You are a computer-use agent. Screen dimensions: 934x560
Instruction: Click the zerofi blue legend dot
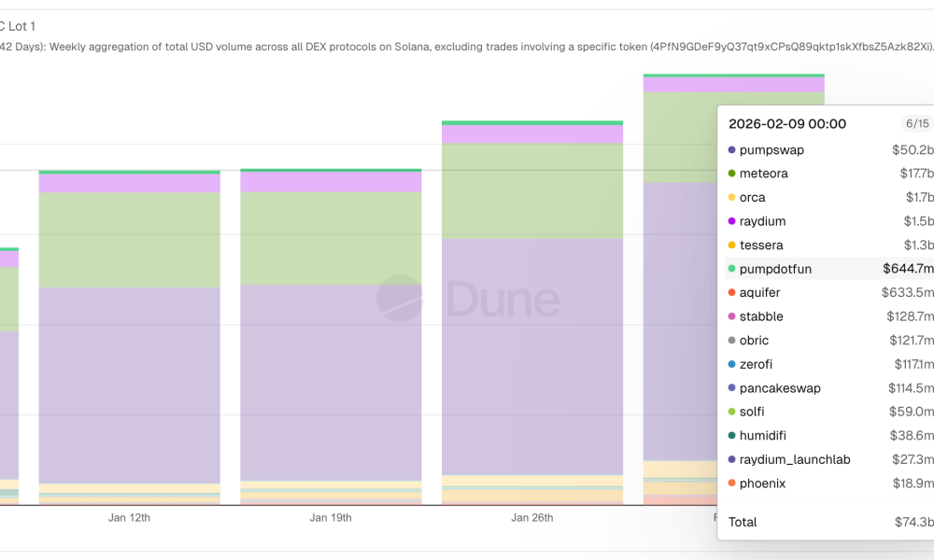pos(731,365)
